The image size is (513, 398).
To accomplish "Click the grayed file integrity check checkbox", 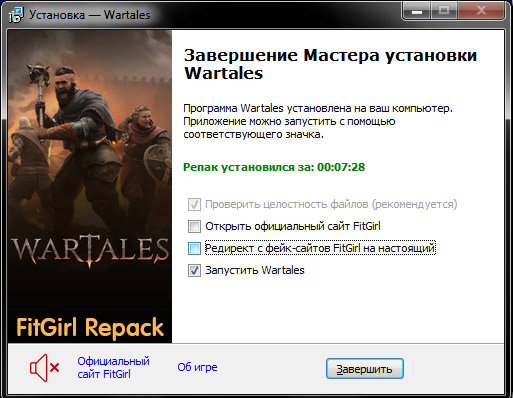I will click(194, 204).
